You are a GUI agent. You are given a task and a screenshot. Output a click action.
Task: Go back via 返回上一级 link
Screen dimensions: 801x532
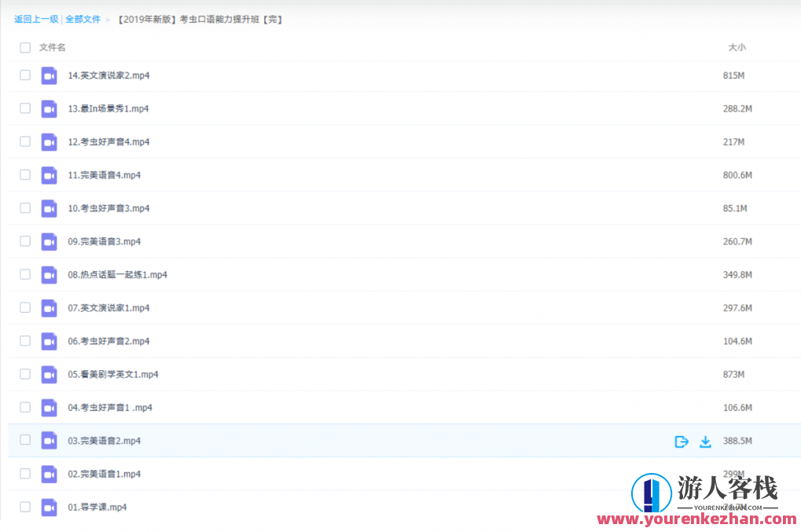click(36, 19)
